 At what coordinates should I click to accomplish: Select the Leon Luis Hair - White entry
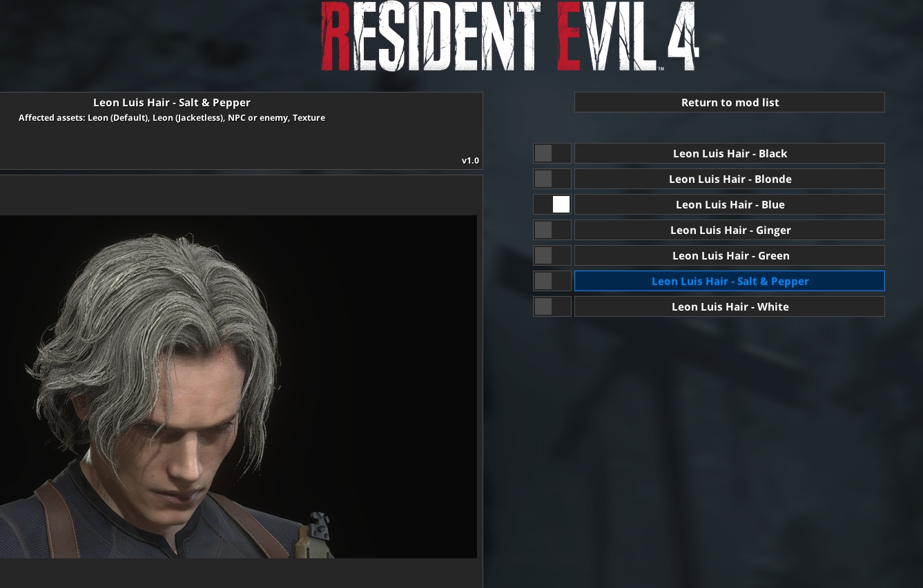click(x=730, y=306)
